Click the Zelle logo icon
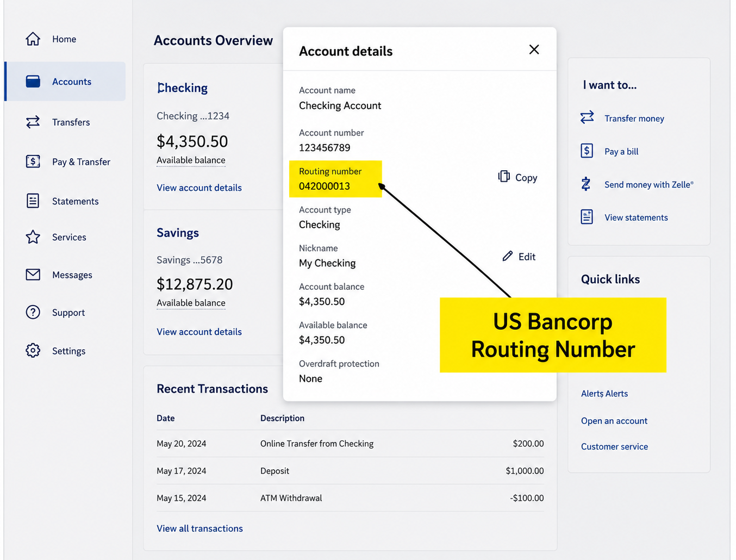Screen dimensions: 736x560 [x=586, y=184]
